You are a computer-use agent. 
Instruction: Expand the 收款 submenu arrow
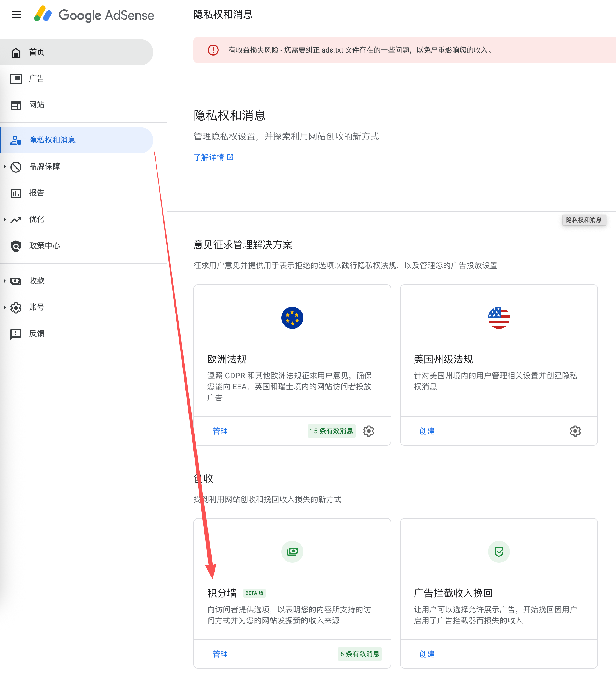[5, 281]
